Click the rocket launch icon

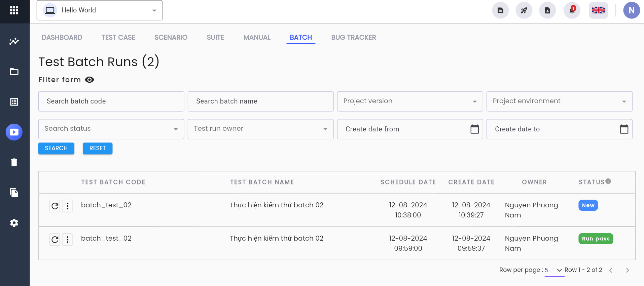524,10
